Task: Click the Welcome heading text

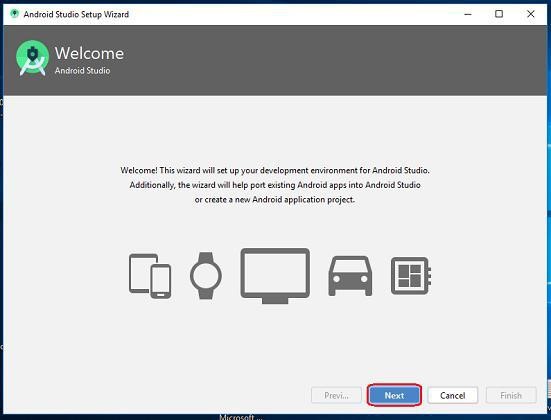Action: [x=89, y=53]
